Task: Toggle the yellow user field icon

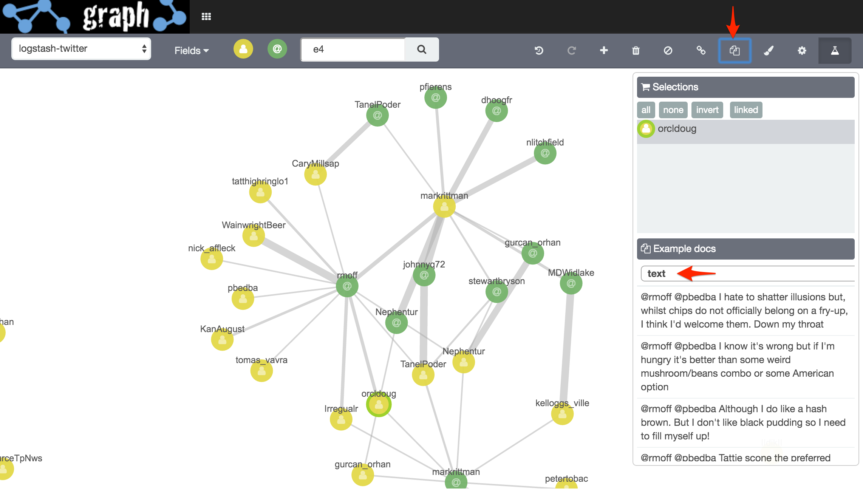Action: click(x=243, y=49)
